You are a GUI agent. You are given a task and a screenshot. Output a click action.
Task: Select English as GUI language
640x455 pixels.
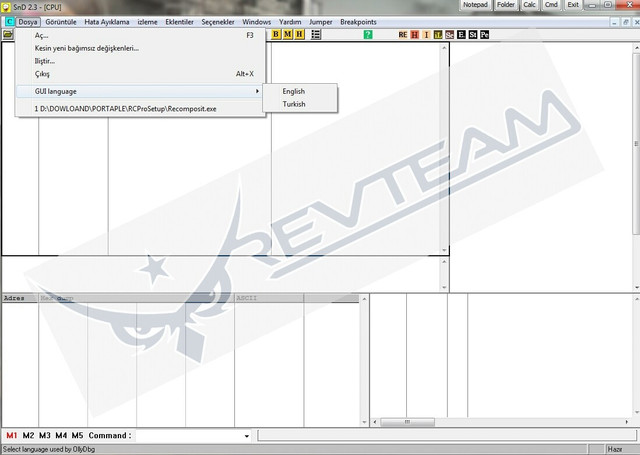300,91
